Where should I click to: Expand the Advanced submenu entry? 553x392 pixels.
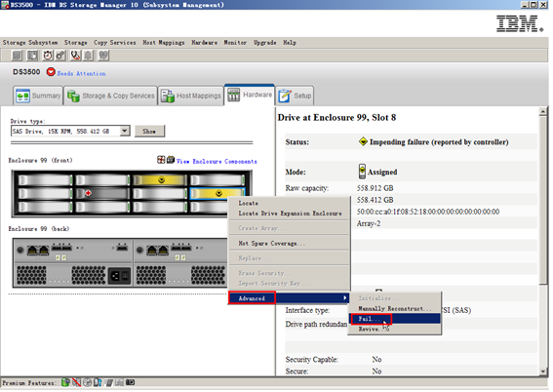[290, 298]
